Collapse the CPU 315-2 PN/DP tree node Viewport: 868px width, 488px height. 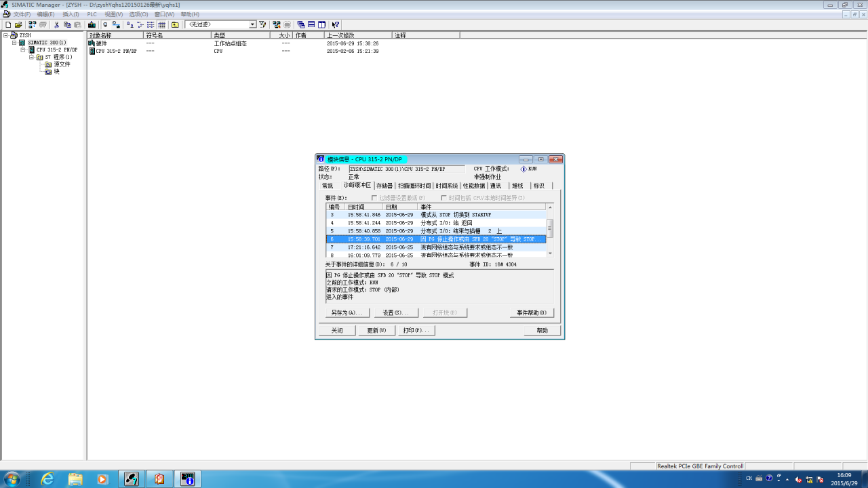(x=22, y=49)
